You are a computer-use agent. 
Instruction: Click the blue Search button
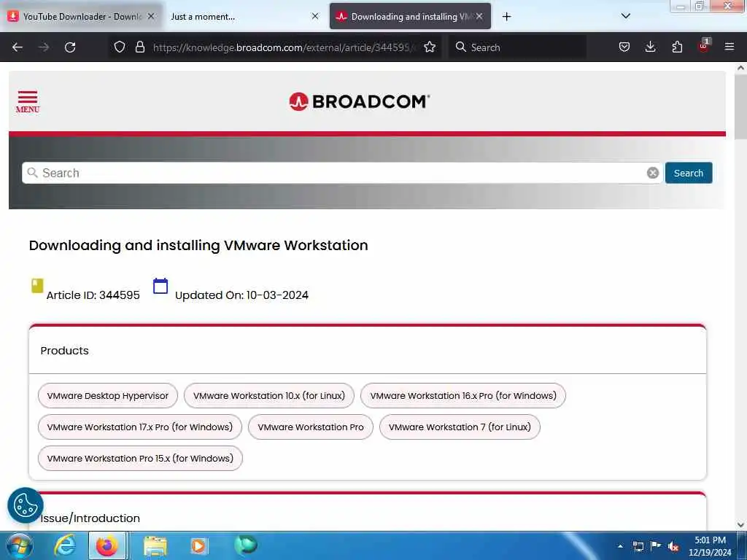pos(689,173)
